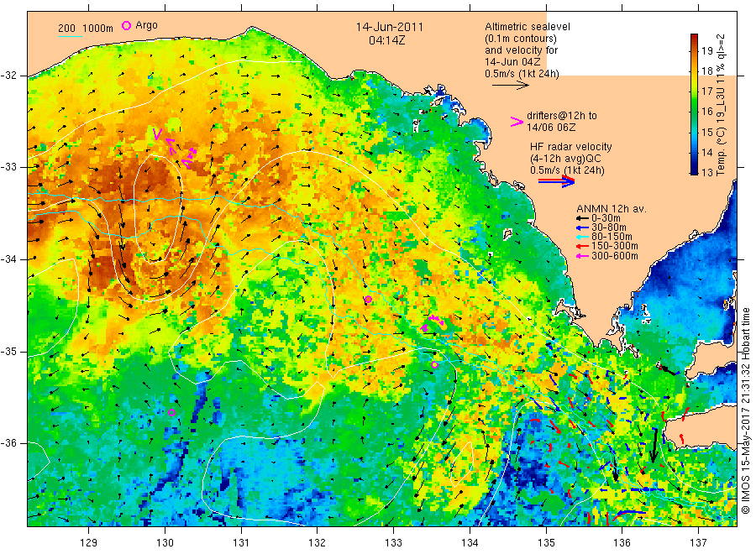Click the 'drifters@12h to' label

[x=562, y=116]
